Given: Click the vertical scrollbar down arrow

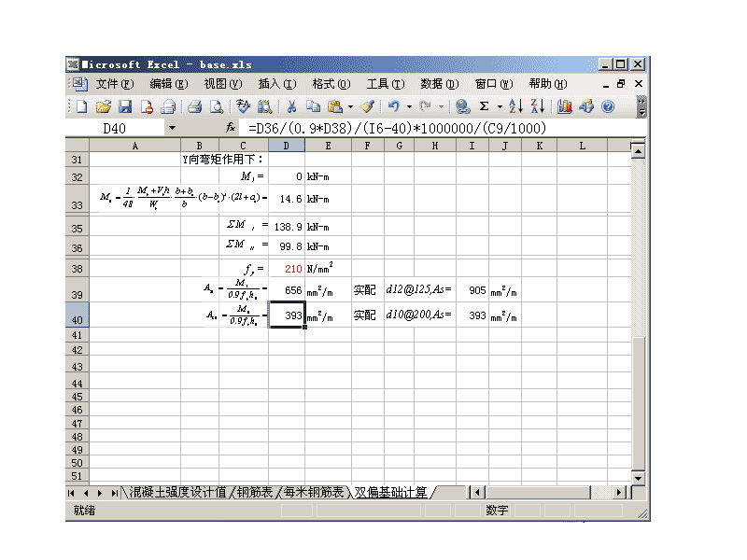Looking at the screenshot, I should click(x=638, y=478).
